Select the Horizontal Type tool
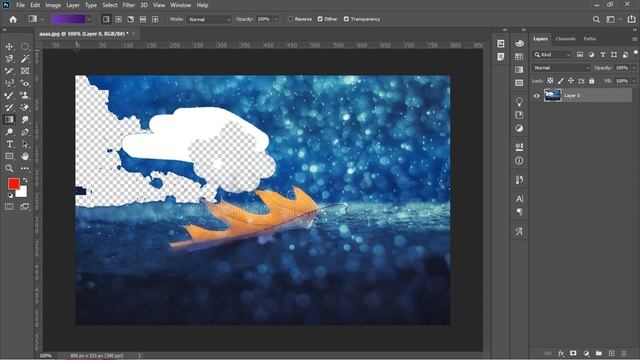 click(x=9, y=144)
